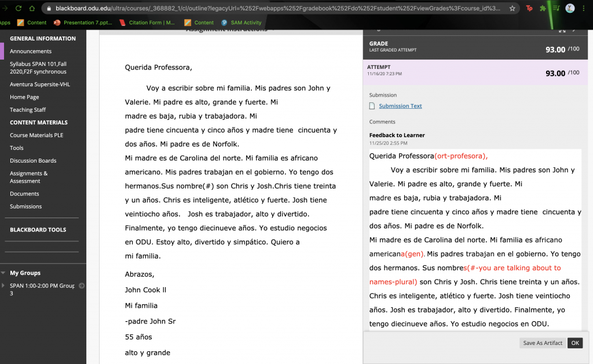This screenshot has width=593, height=364.
Task: Open the media controls icon in toolbar
Action: click(x=556, y=8)
